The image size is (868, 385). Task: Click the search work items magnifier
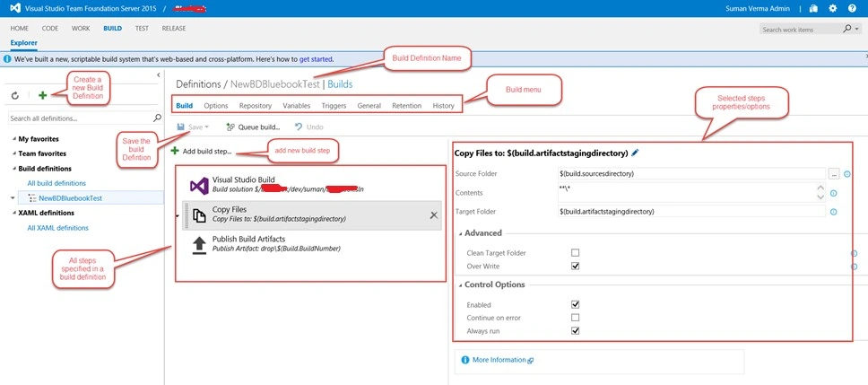click(x=847, y=29)
